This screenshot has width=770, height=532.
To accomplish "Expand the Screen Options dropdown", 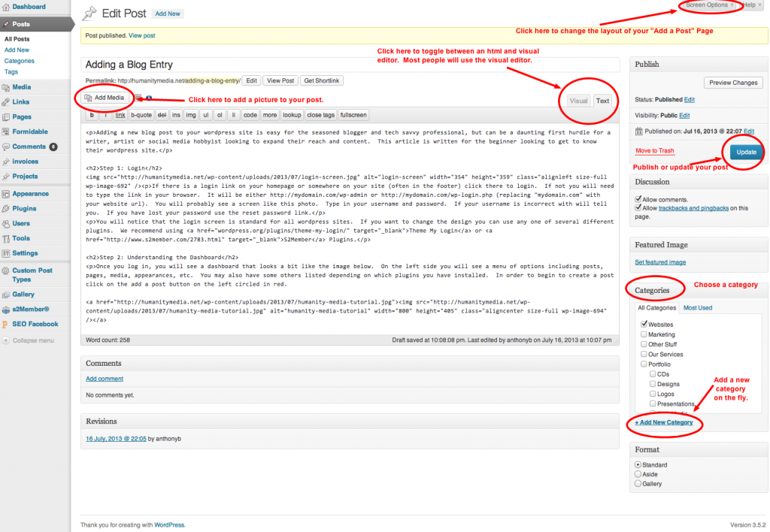I will coord(709,5).
